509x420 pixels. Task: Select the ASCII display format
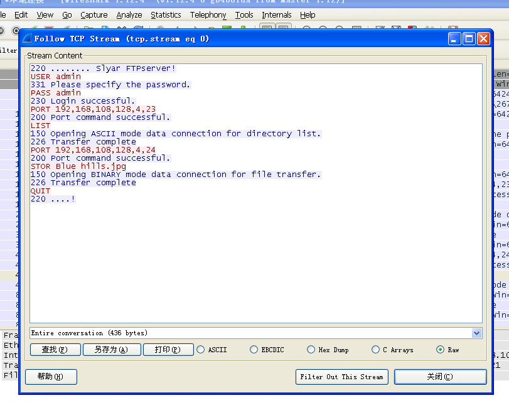(x=212, y=350)
